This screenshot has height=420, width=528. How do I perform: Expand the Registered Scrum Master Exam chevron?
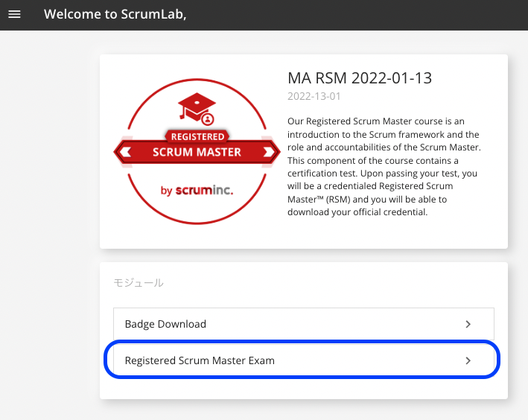(468, 360)
